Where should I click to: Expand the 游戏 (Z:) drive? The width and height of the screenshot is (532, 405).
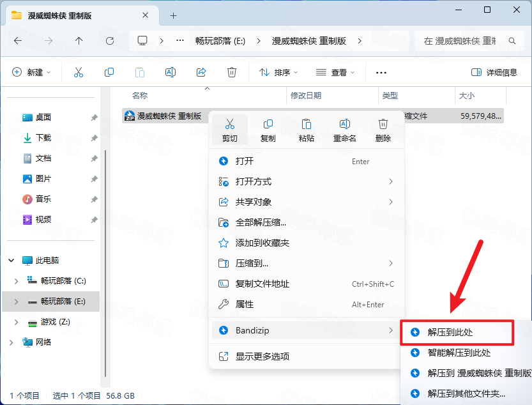pos(17,322)
